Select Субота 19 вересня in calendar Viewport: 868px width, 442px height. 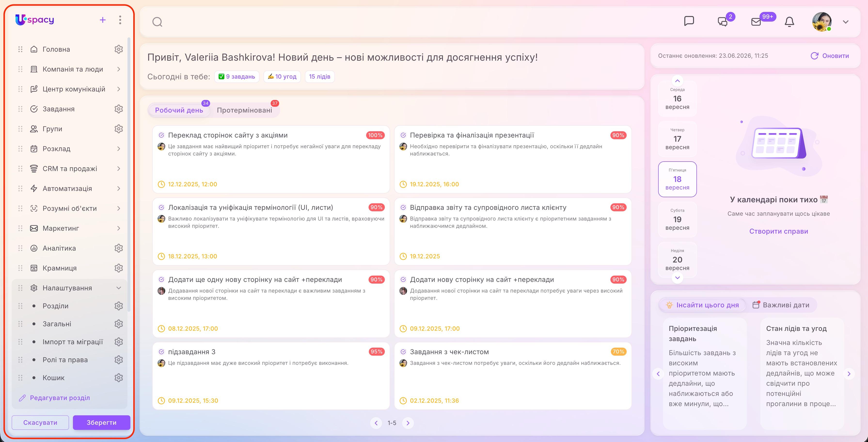tap(677, 220)
